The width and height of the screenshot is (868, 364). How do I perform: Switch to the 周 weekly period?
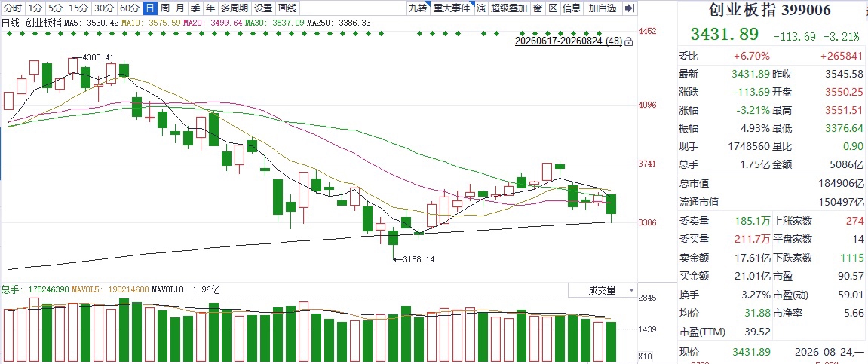(x=165, y=8)
